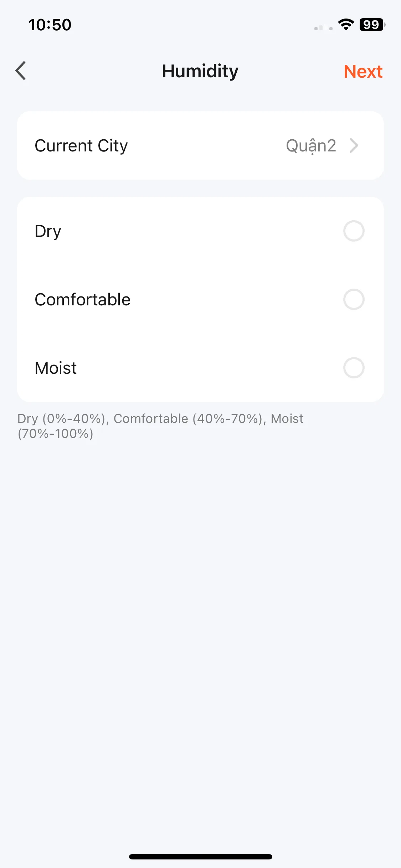Screen dimensions: 401x868
Task: Tap the (70%-100%) hint text line
Action: coord(56,434)
